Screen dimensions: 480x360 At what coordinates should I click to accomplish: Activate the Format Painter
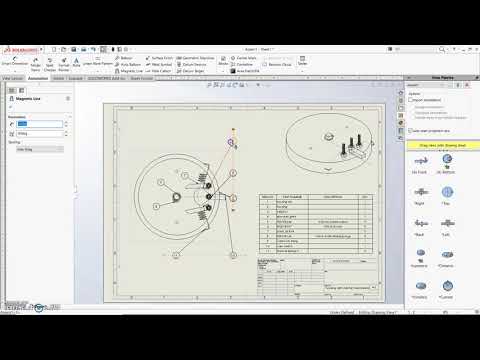(x=64, y=64)
